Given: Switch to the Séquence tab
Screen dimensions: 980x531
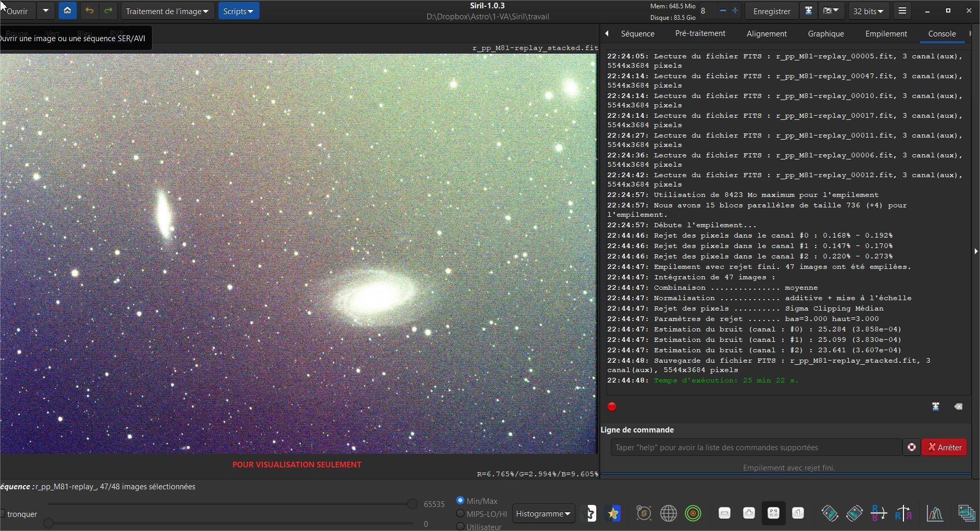Looking at the screenshot, I should coord(637,33).
